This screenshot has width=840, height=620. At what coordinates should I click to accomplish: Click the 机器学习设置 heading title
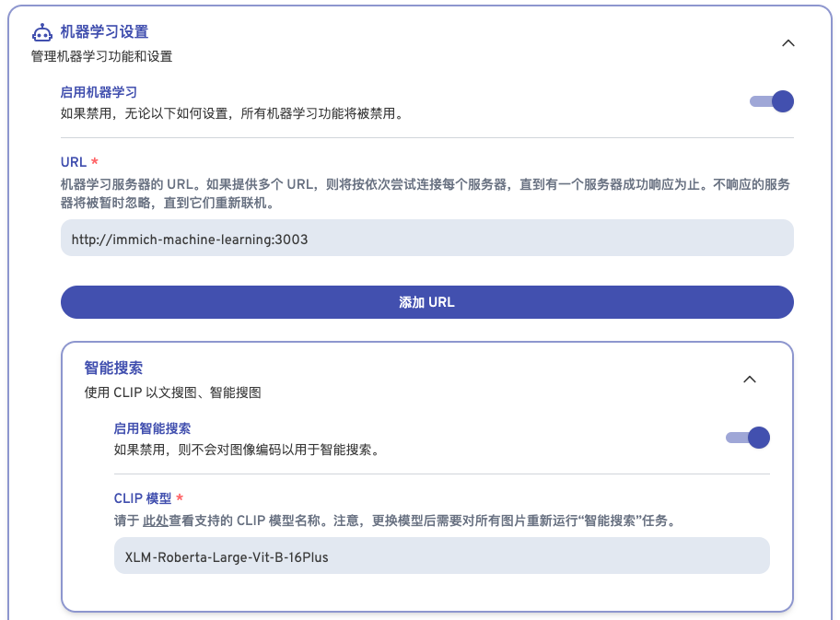(x=104, y=32)
